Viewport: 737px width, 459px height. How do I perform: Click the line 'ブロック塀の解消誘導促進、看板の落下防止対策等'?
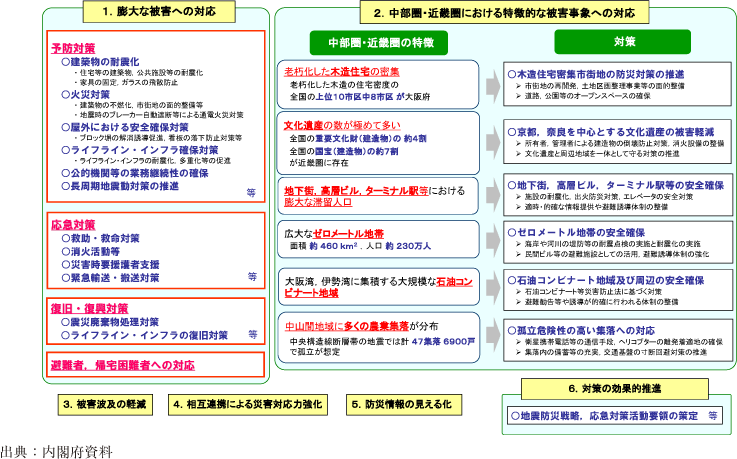[158, 138]
